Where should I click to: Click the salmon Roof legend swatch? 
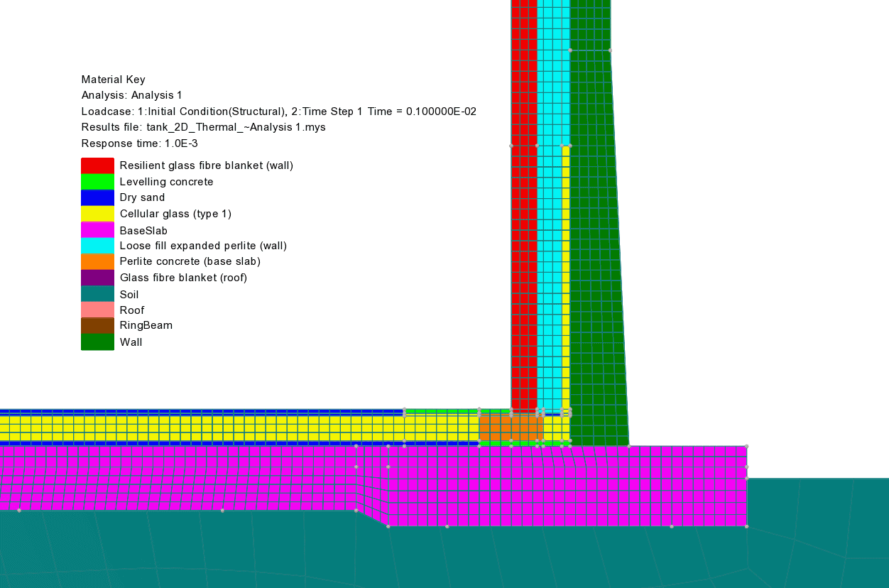coord(97,310)
